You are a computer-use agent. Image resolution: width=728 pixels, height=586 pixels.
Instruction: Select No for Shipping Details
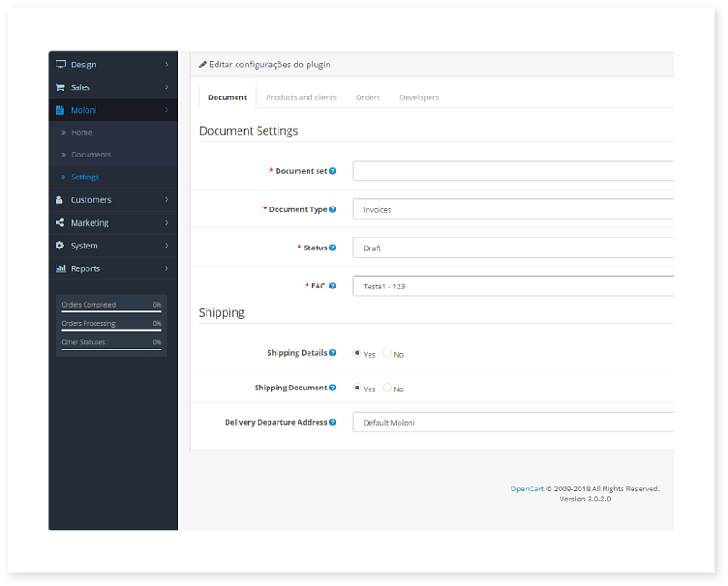click(388, 353)
